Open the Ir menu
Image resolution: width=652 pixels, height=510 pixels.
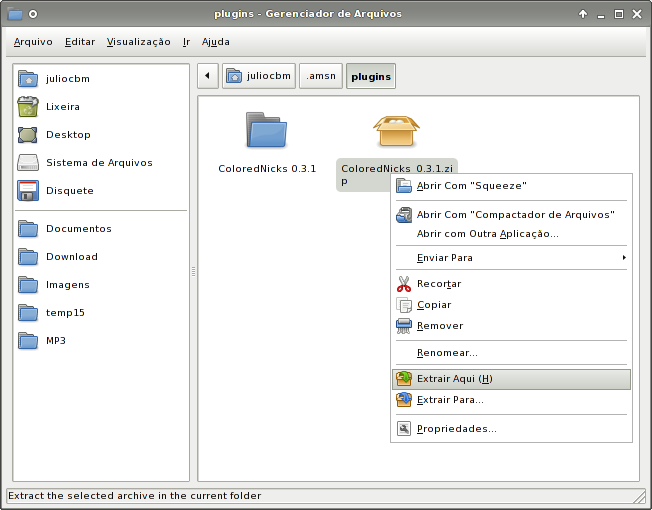pos(186,42)
